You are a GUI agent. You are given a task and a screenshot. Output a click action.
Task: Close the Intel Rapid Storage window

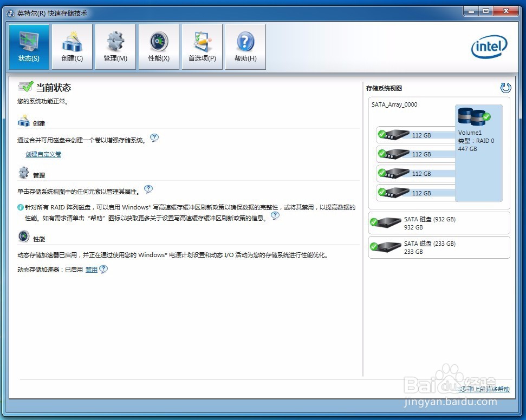pyautogui.click(x=506, y=11)
